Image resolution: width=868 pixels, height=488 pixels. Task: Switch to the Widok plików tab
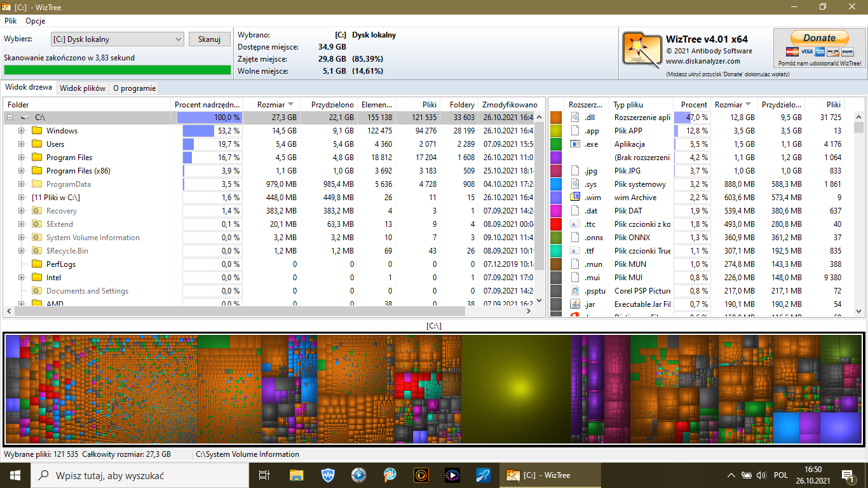click(x=83, y=88)
